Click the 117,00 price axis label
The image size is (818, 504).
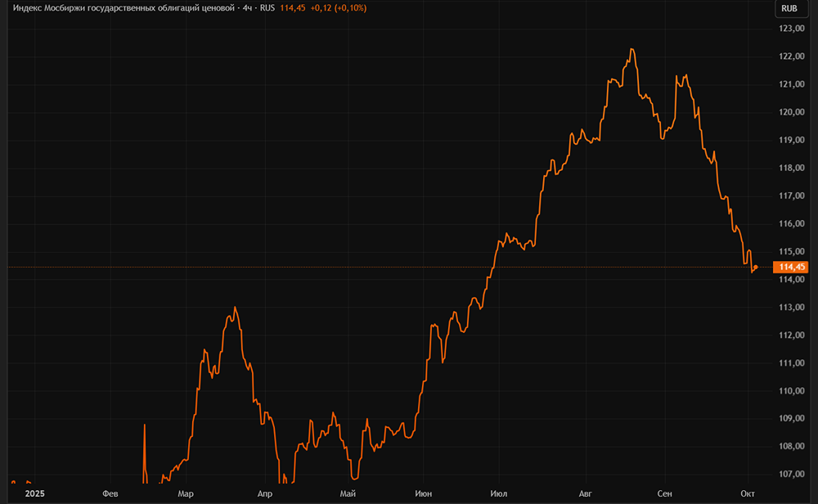791,196
